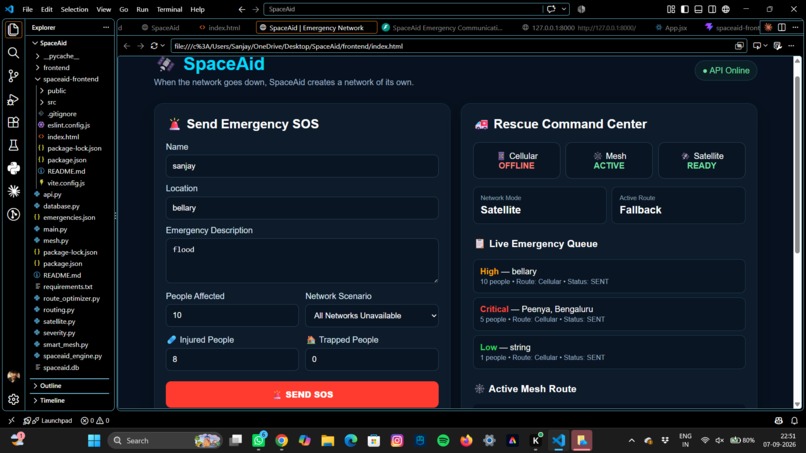The width and height of the screenshot is (806, 453).
Task: Open the File menu
Action: click(x=27, y=9)
